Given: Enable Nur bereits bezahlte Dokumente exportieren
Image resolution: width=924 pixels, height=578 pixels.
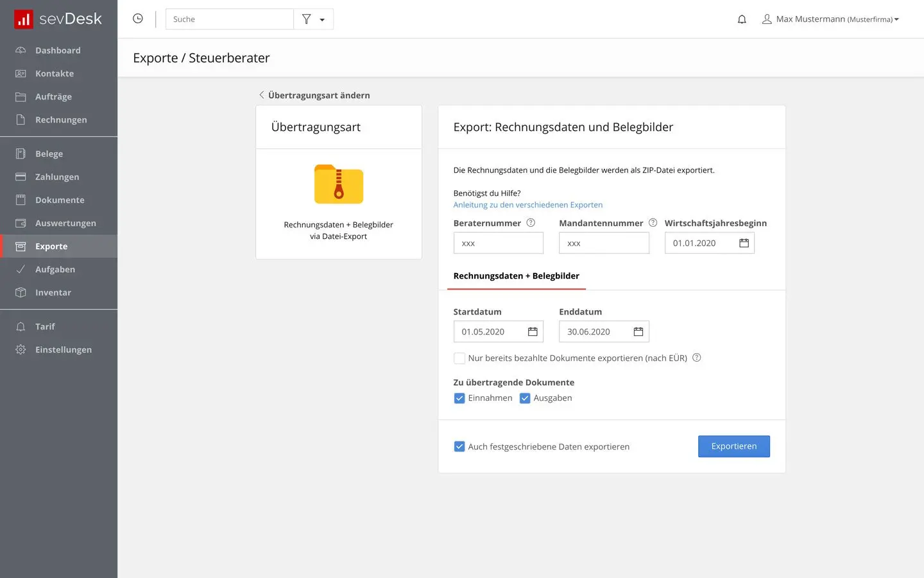Looking at the screenshot, I should [459, 358].
